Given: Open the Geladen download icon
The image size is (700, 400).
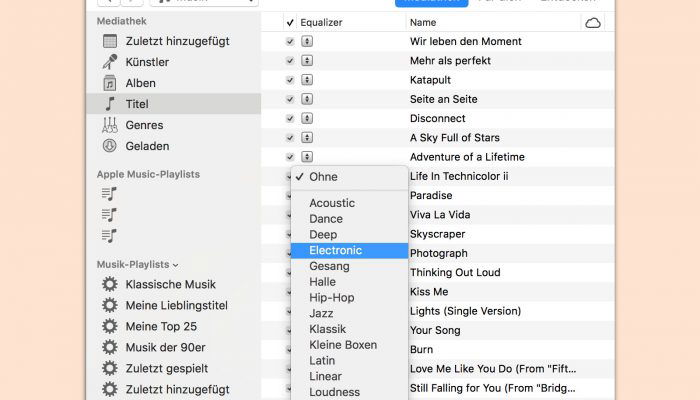Looking at the screenshot, I should 110,146.
